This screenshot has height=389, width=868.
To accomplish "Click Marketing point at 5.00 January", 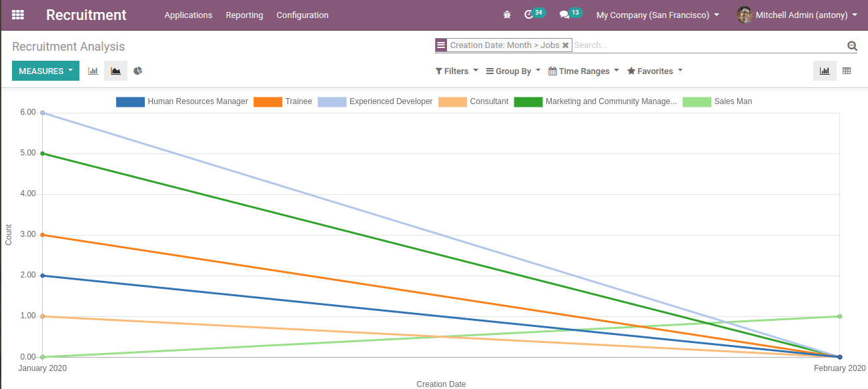I will click(43, 153).
